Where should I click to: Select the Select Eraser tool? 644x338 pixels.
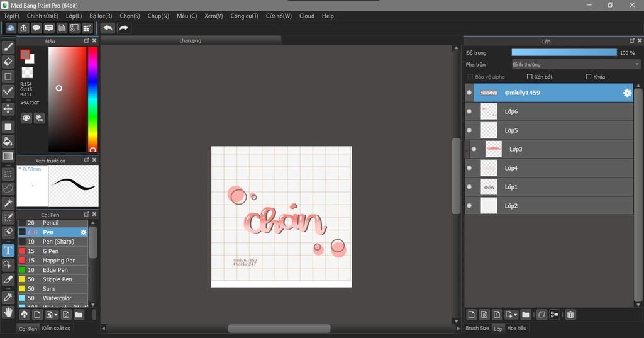tap(8, 232)
